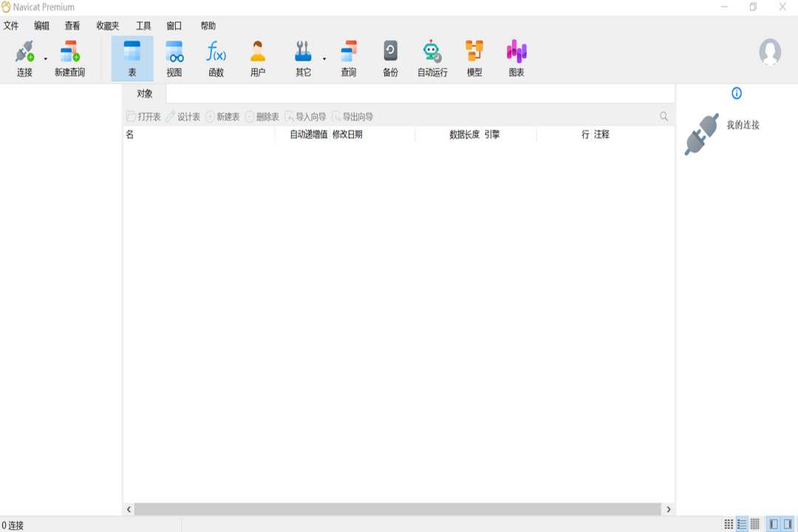
Task: Click the search magnifier above the table list
Action: coord(663,116)
